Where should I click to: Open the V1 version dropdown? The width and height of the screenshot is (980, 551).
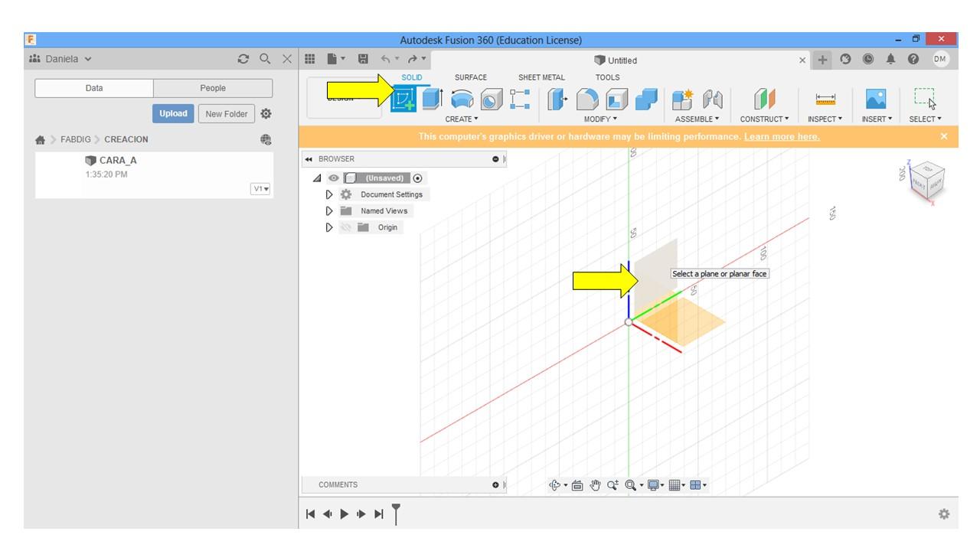[260, 189]
